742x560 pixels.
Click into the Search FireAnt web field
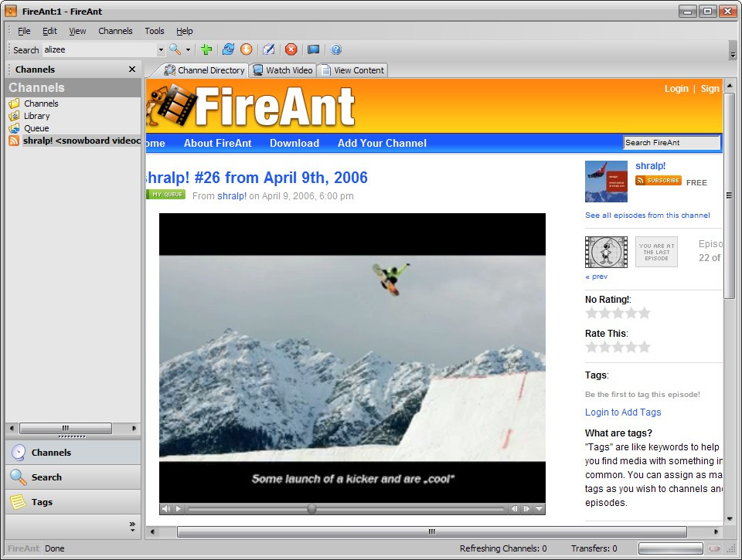[672, 142]
